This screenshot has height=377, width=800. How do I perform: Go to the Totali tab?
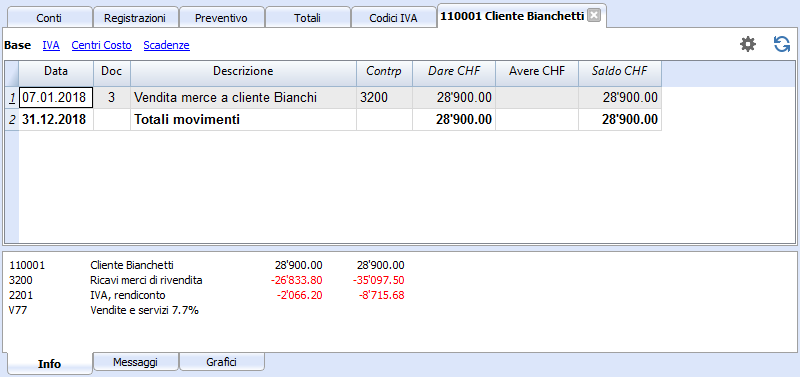click(308, 18)
